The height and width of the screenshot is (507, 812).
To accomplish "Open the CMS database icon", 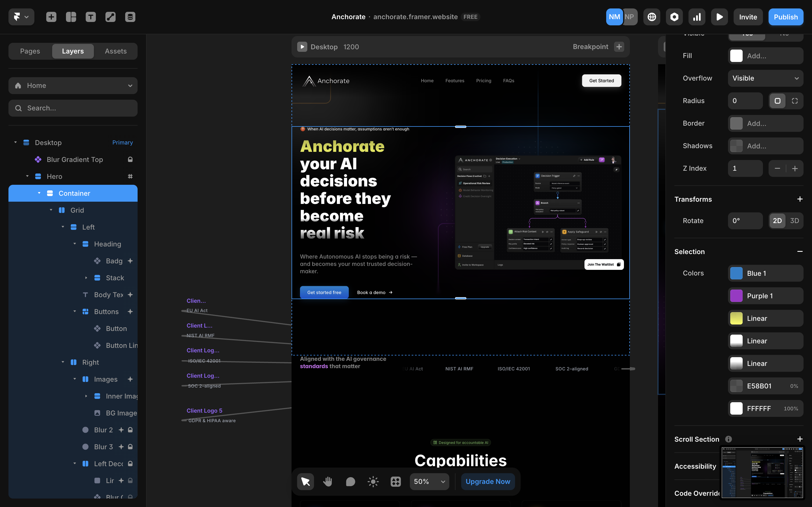I will [130, 17].
